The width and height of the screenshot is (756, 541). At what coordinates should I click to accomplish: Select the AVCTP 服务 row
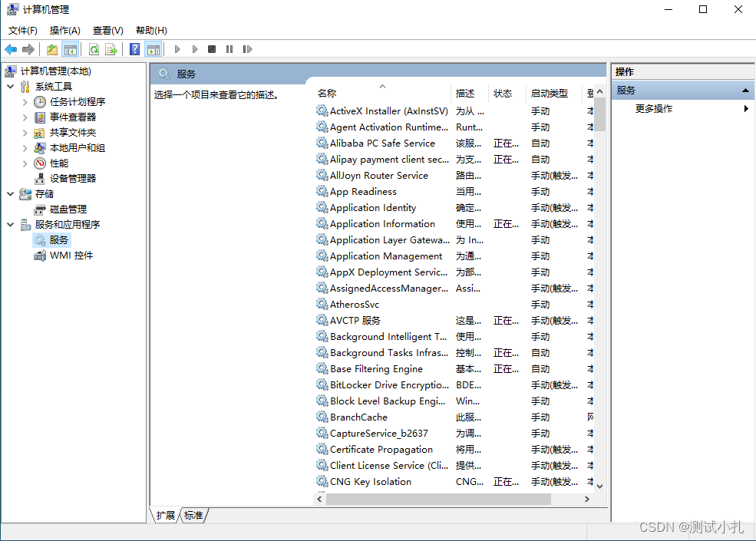(x=454, y=321)
